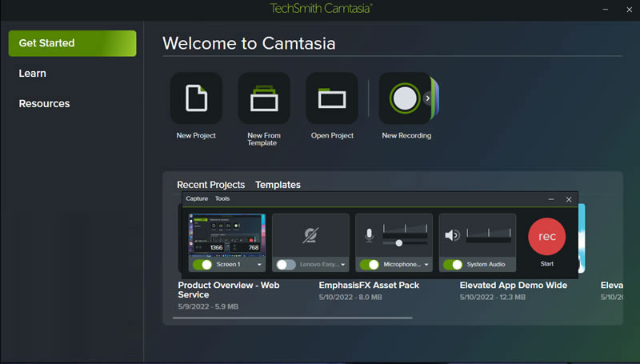
Task: Toggle off Screen 1 capture
Action: (x=202, y=265)
